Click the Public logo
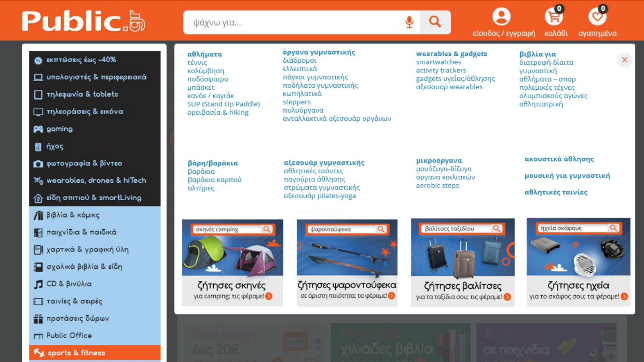Screen dimensions: 644x362 [x=83, y=21]
